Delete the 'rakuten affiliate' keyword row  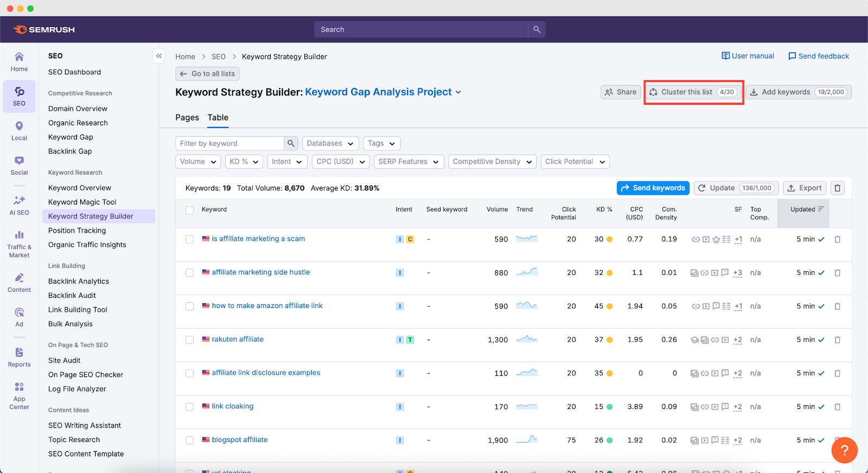pos(837,340)
